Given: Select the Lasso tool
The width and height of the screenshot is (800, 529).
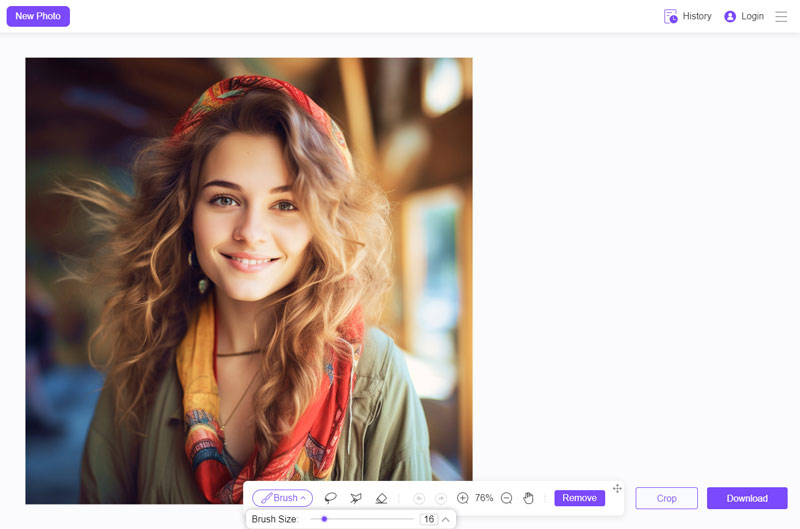Looking at the screenshot, I should click(x=331, y=498).
